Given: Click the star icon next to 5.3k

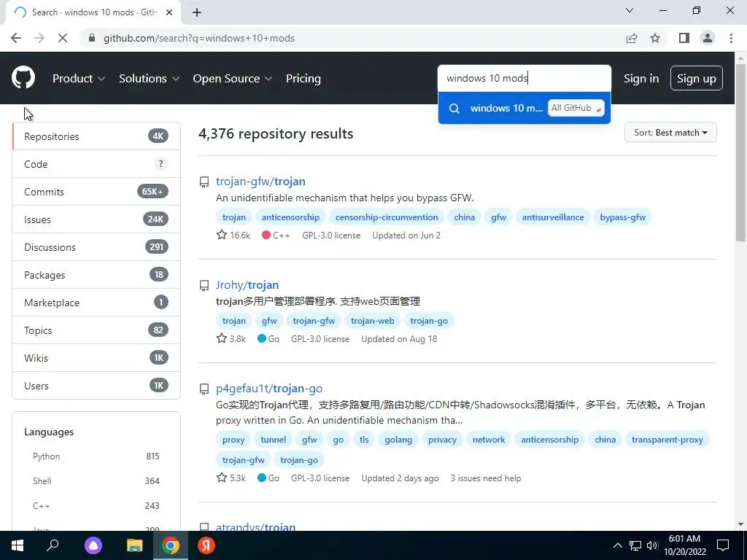Looking at the screenshot, I should (222, 478).
